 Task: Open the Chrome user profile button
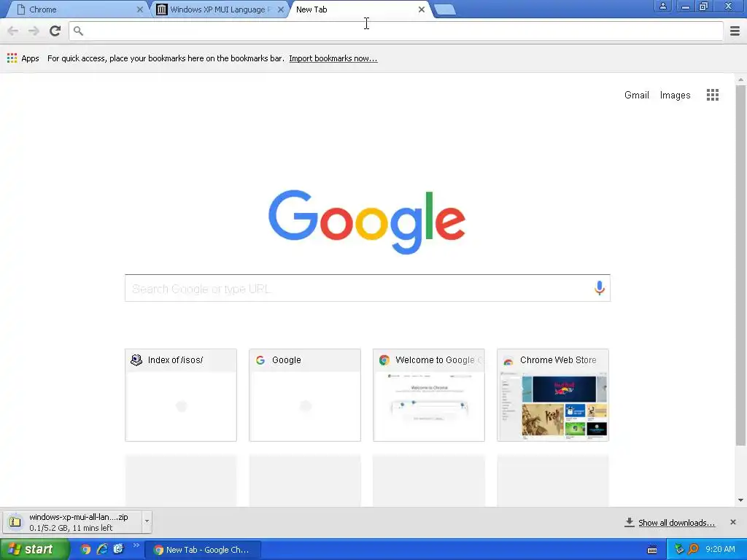(662, 7)
